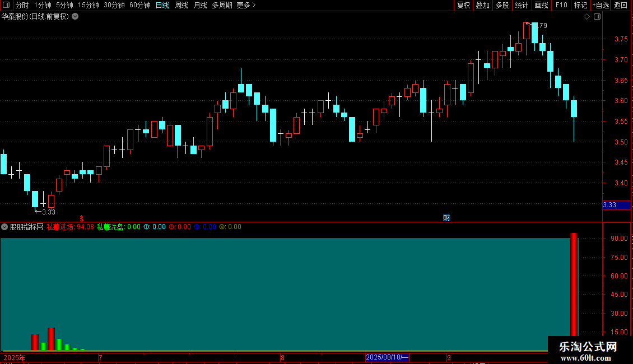Viewport: 633px width, 364px height.
Task: Click the 3.50 price axis label
Action: pyautogui.click(x=621, y=142)
